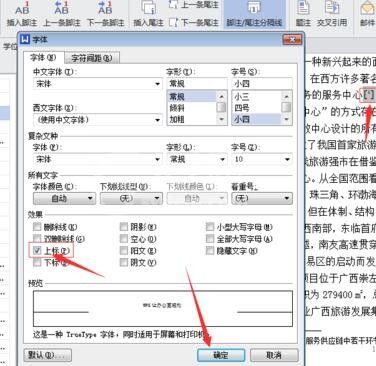Click font size list scrollbar

coord(286,107)
